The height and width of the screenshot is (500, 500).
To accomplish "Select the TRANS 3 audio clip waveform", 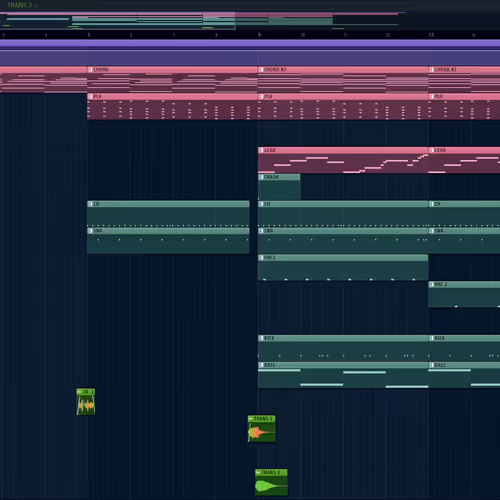I will click(x=271, y=486).
